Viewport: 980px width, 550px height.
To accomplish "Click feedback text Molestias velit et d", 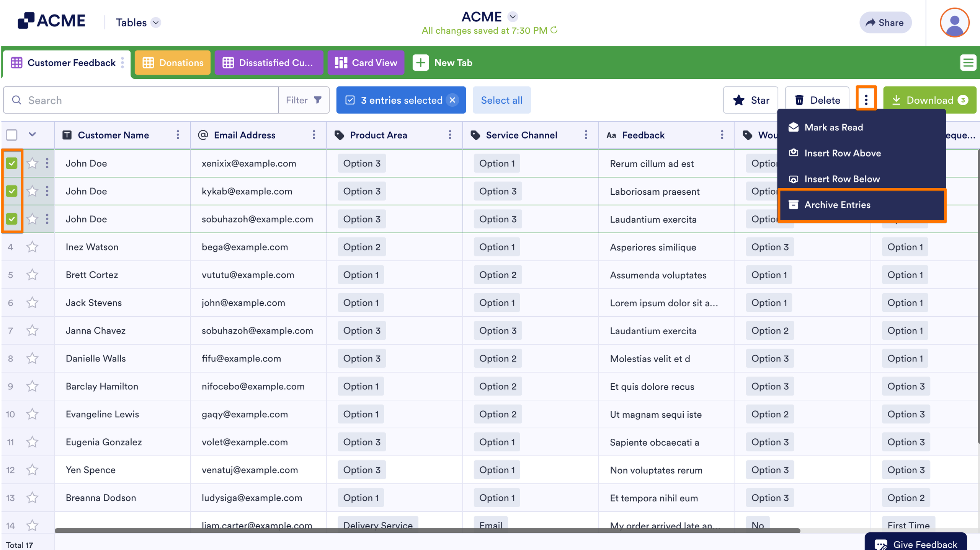I will 650,359.
